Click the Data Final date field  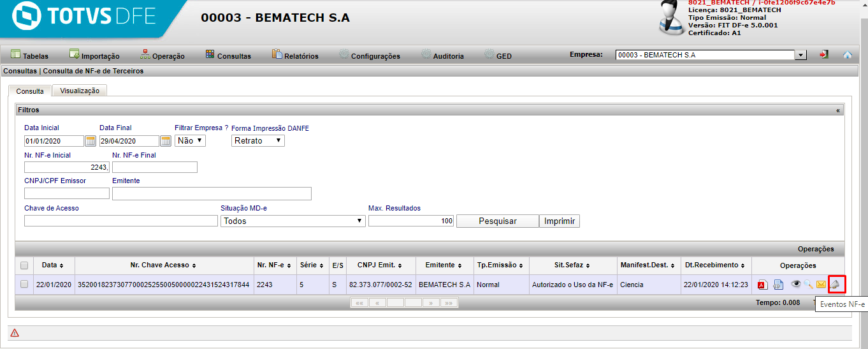click(x=129, y=141)
